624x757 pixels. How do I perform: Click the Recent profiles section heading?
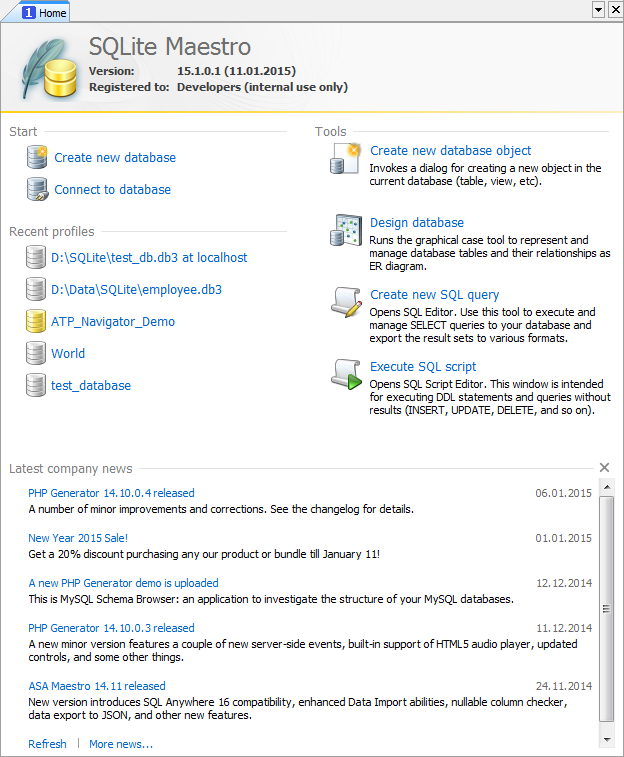[52, 232]
